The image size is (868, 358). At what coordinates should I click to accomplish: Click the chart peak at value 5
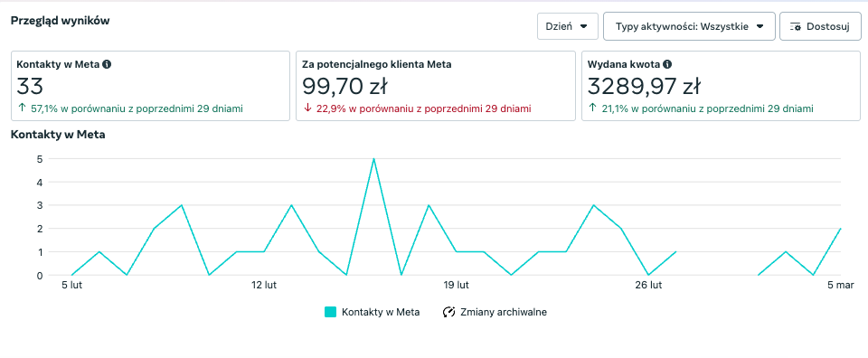(373, 159)
